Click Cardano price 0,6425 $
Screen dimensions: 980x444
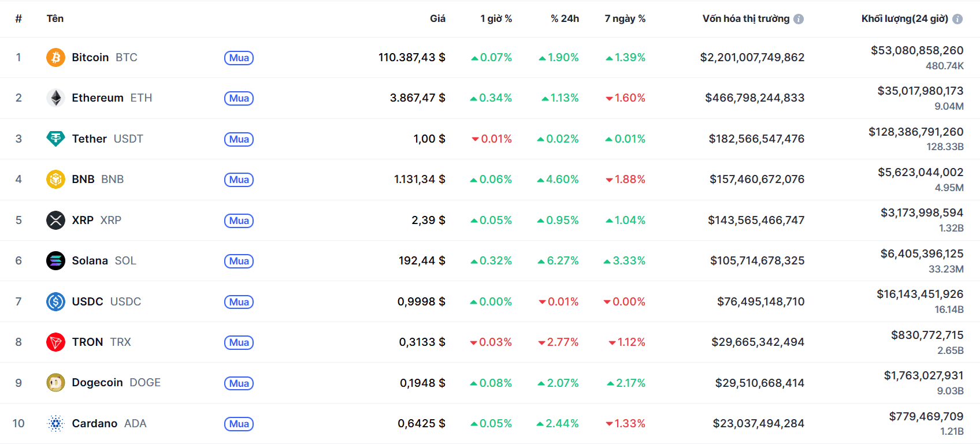click(x=421, y=424)
